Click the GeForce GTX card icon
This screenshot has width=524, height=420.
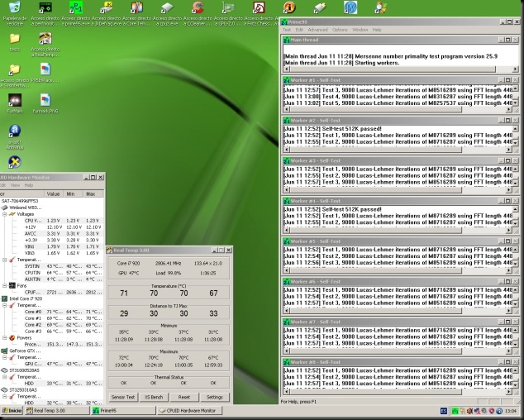[4, 351]
